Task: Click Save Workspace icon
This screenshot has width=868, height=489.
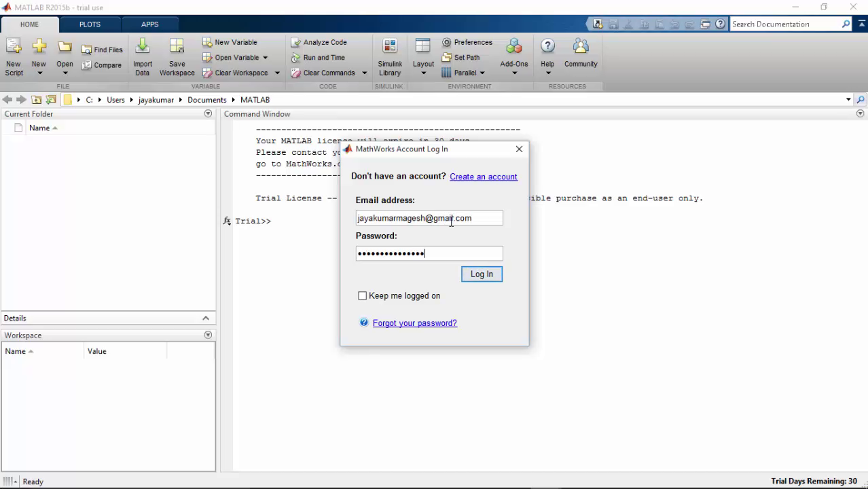Action: coord(177,47)
